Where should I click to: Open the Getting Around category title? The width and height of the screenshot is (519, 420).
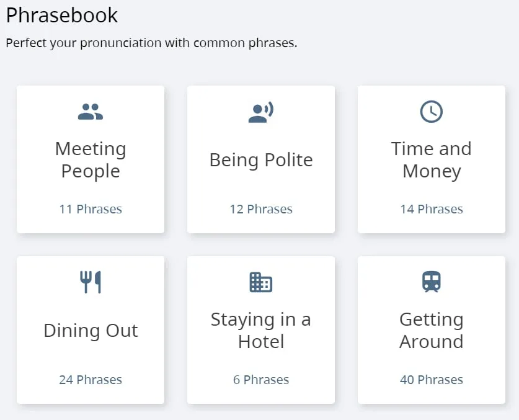point(432,331)
